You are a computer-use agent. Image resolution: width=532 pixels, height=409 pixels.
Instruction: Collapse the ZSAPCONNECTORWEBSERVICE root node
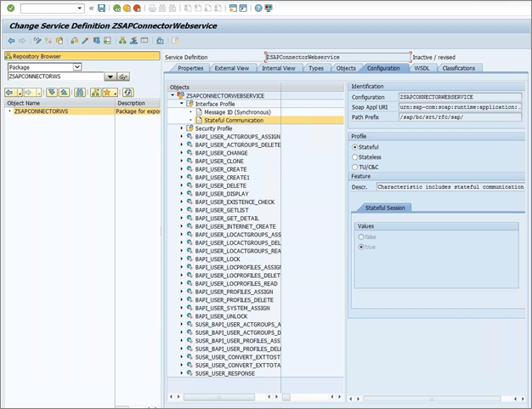point(173,96)
